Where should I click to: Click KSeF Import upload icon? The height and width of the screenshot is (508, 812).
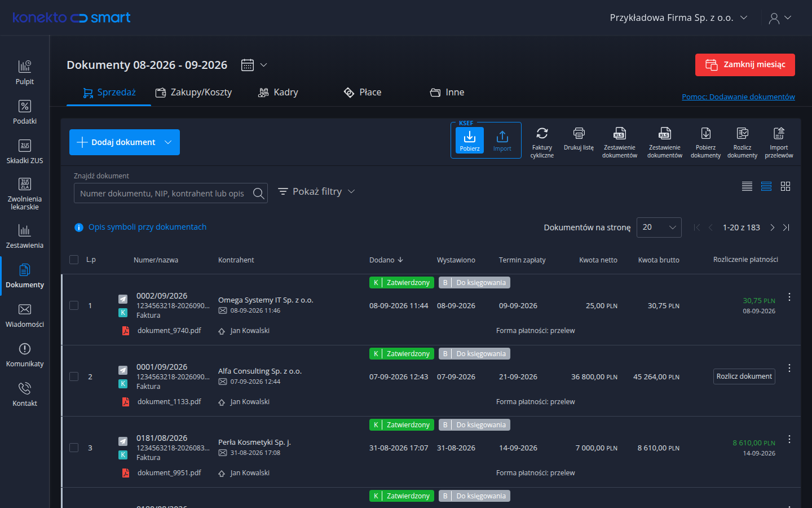[502, 140]
